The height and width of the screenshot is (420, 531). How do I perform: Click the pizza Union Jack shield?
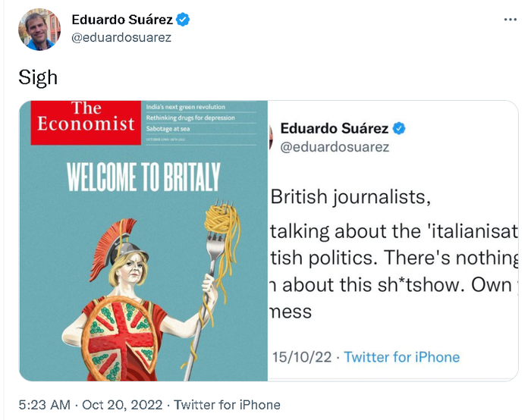click(121, 334)
